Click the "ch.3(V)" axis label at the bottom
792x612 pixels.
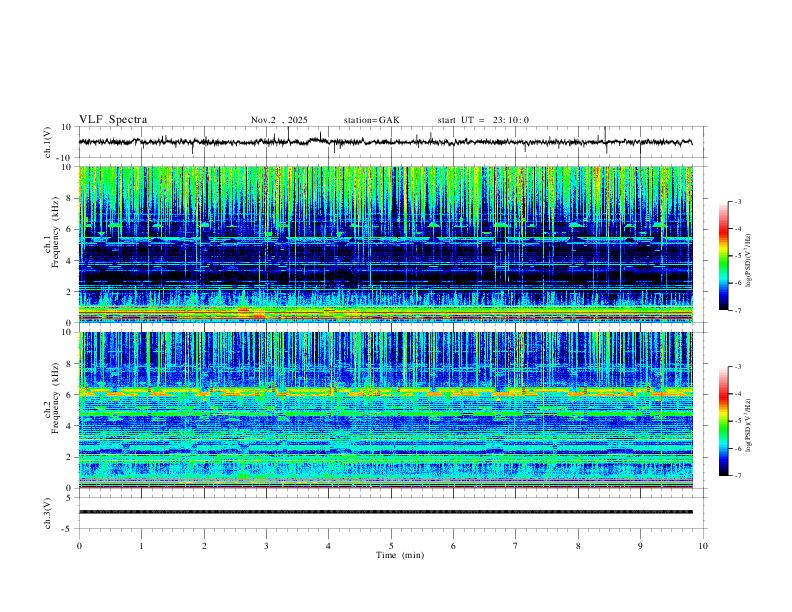coord(48,513)
